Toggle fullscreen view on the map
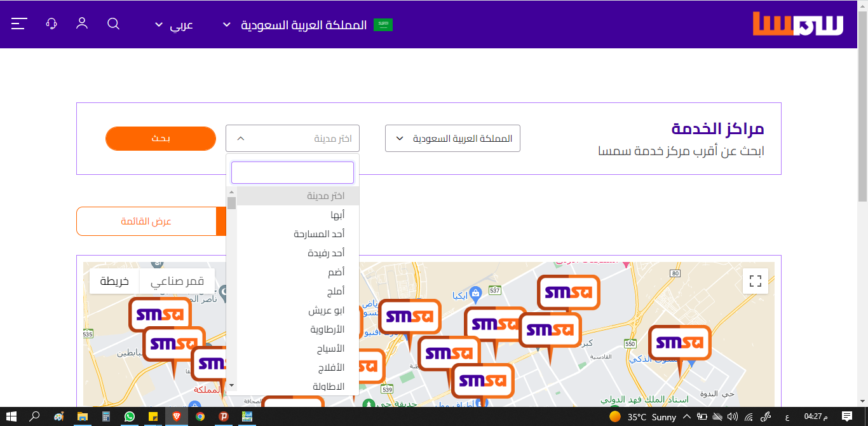 point(756,281)
